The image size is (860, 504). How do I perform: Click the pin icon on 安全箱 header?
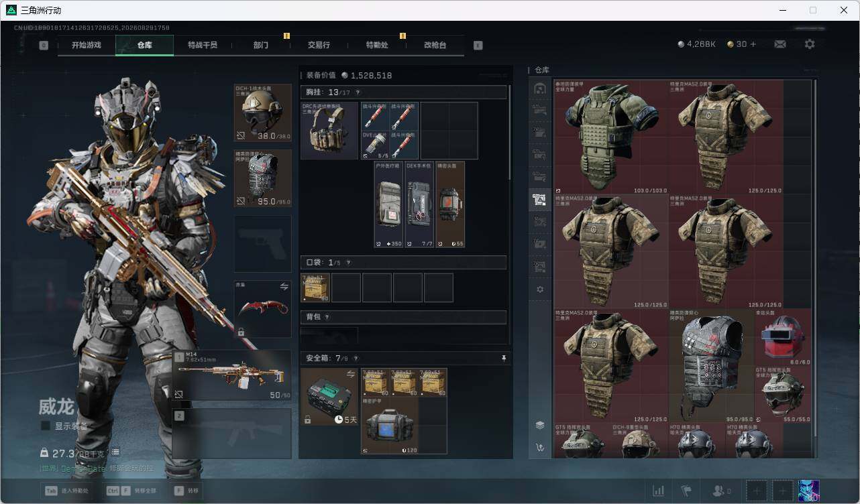coord(504,359)
